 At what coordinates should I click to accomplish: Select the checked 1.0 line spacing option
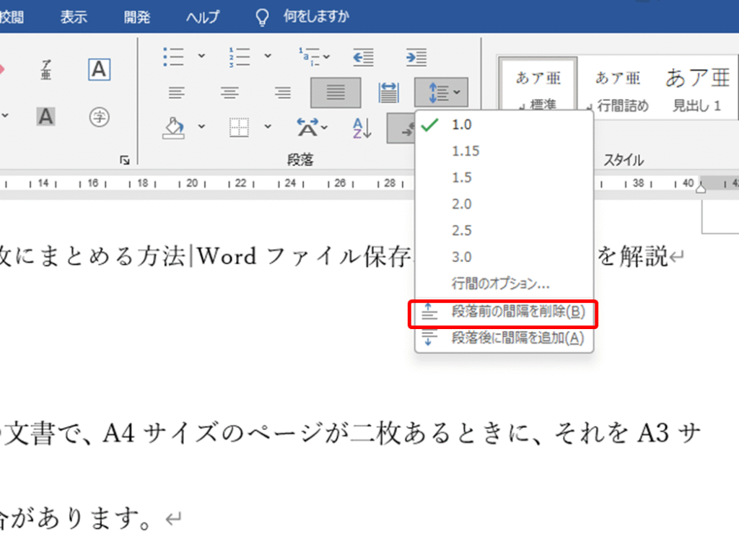[x=461, y=124]
